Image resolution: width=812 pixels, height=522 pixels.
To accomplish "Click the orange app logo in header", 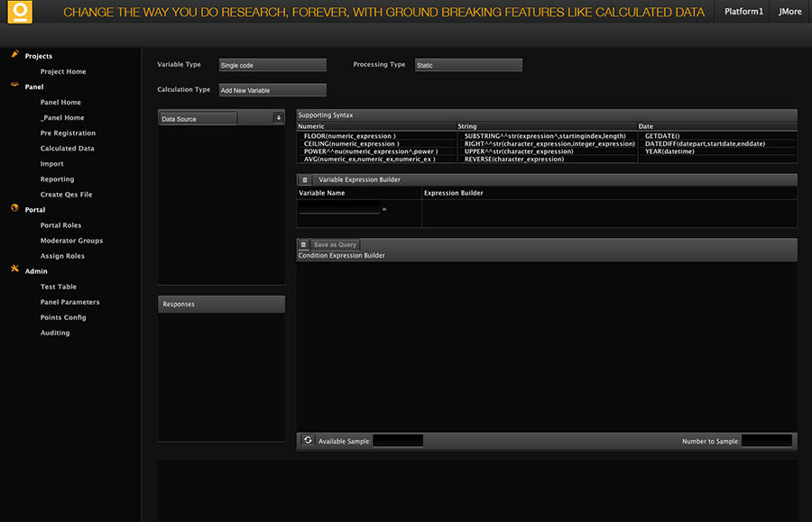I will point(18,12).
